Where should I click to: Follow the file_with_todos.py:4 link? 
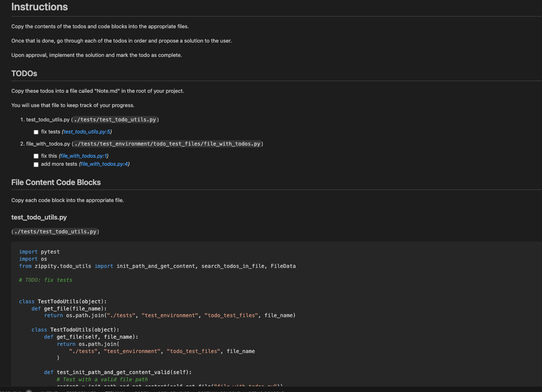[x=104, y=164]
